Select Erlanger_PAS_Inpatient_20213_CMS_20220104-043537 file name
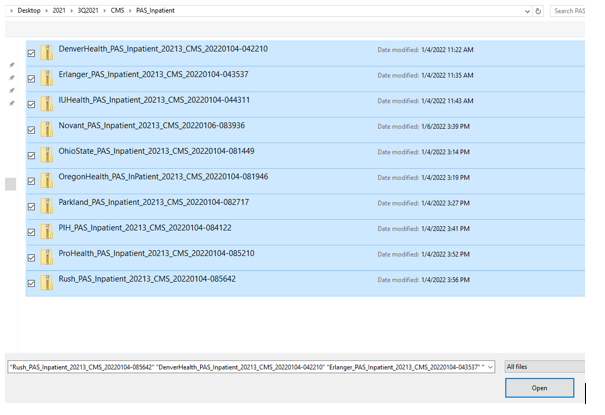 (x=153, y=74)
